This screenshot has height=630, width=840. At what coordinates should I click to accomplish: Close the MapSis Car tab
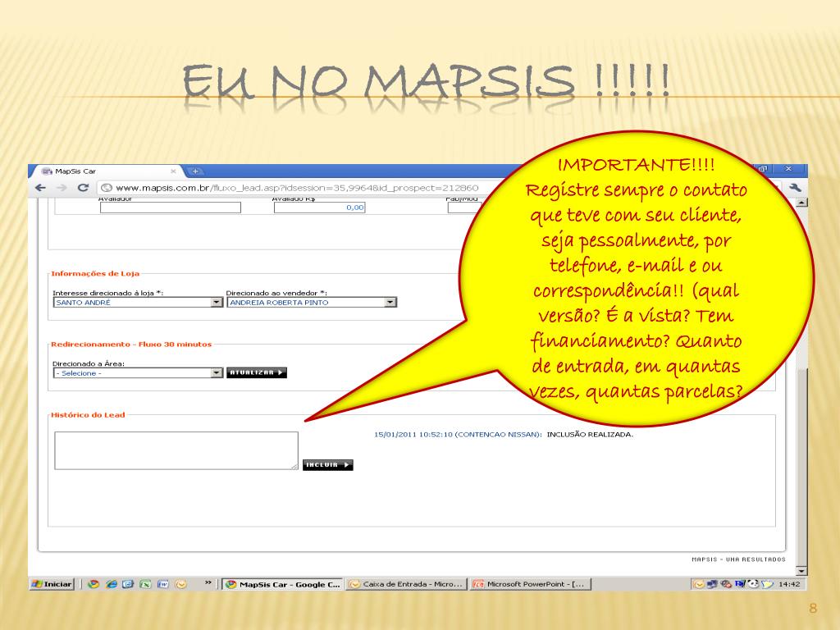point(173,171)
